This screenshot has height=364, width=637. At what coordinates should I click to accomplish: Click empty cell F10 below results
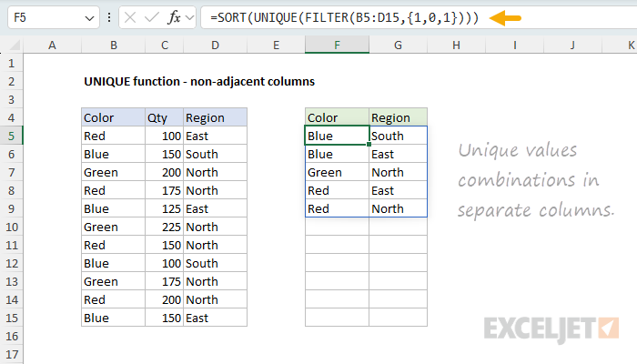point(338,227)
